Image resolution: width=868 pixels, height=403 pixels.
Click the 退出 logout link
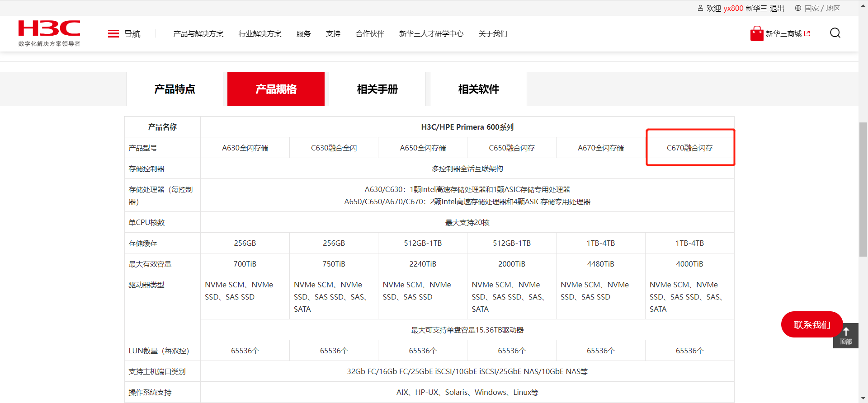click(777, 8)
